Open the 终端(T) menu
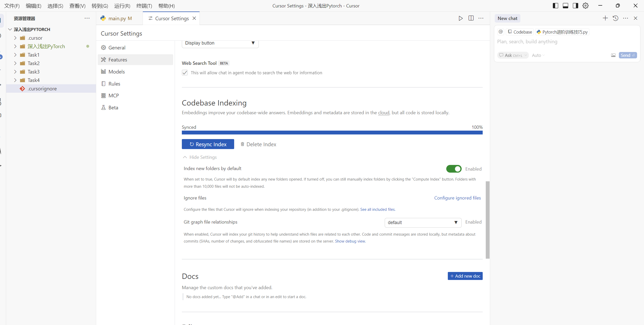 click(x=144, y=6)
